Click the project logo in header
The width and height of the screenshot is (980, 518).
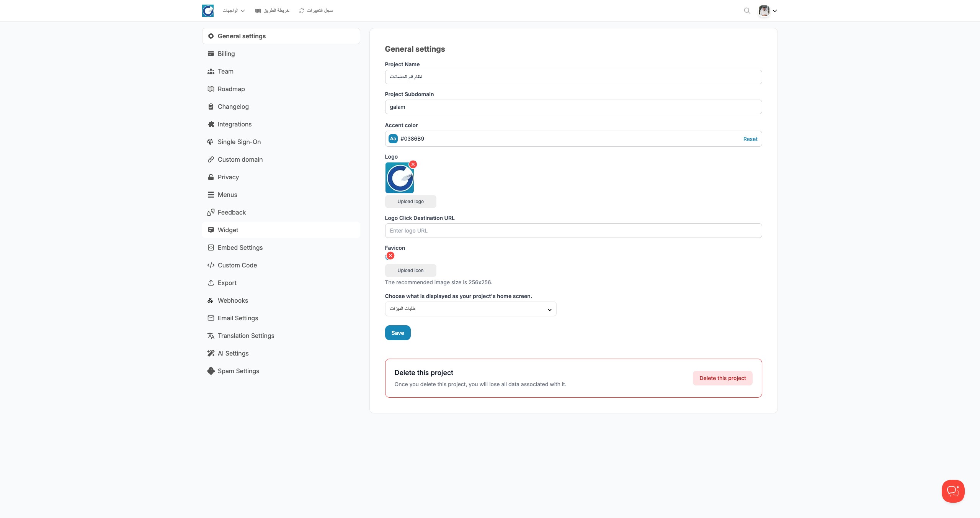point(208,11)
